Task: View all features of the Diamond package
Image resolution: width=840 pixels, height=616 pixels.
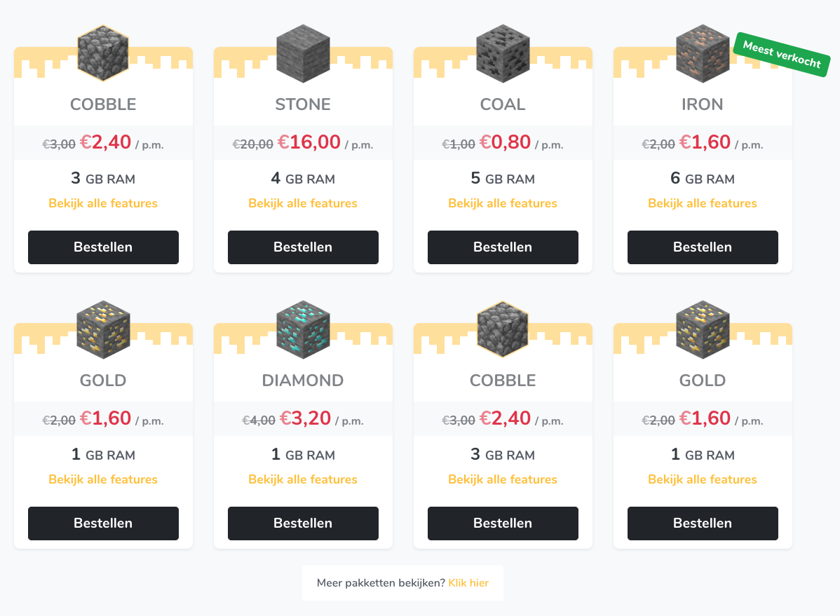Action: pos(303,479)
